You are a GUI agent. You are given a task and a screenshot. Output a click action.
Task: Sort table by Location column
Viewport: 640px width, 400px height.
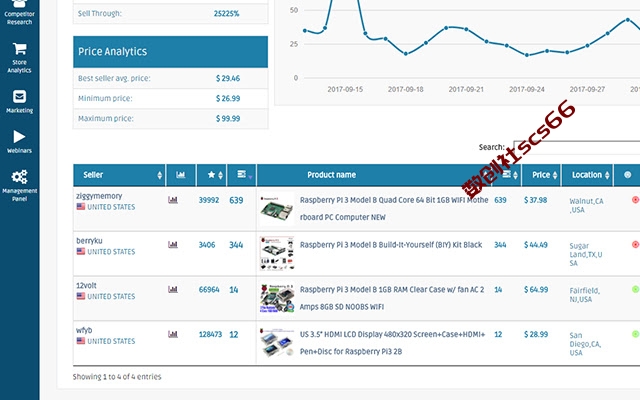(587, 175)
